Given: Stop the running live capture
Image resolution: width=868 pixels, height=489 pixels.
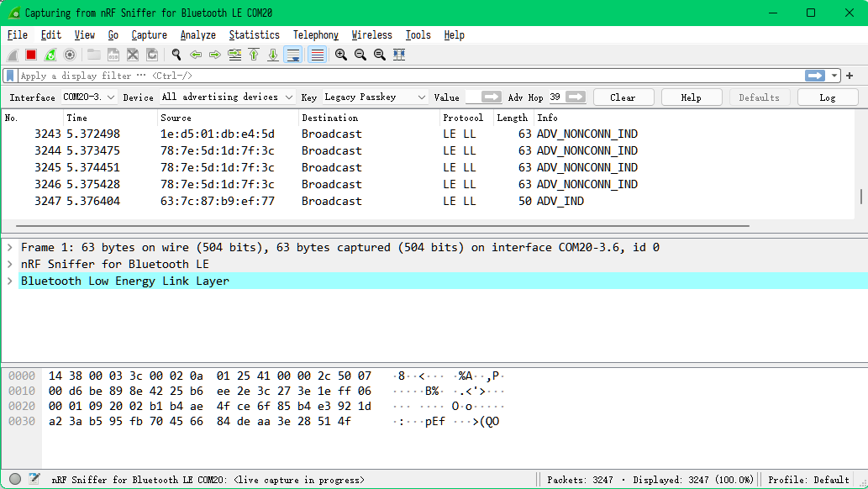Looking at the screenshot, I should click(31, 54).
